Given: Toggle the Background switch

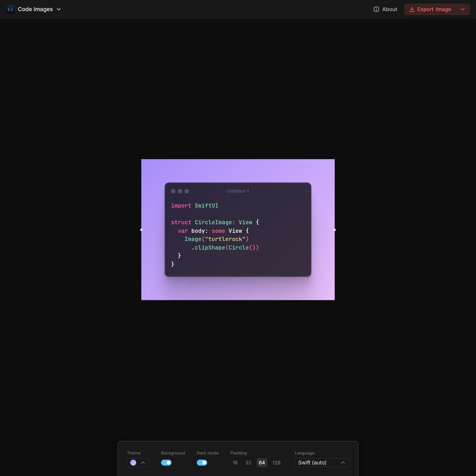Looking at the screenshot, I should pyautogui.click(x=166, y=462).
